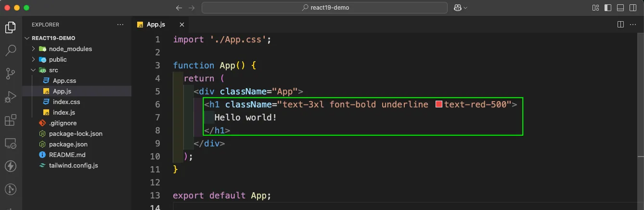This screenshot has width=644, height=210.
Task: Click the "return (" line in code
Action: coord(204,79)
